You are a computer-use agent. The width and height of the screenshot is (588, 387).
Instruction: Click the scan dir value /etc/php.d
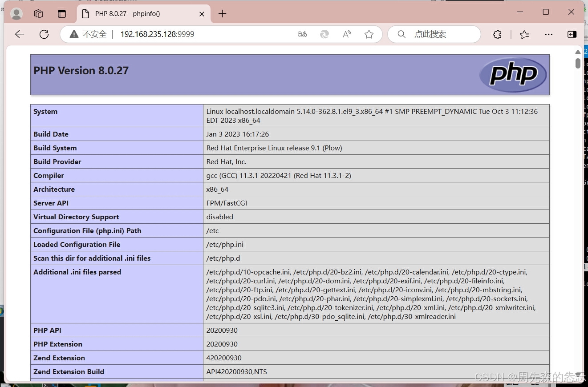click(x=223, y=258)
